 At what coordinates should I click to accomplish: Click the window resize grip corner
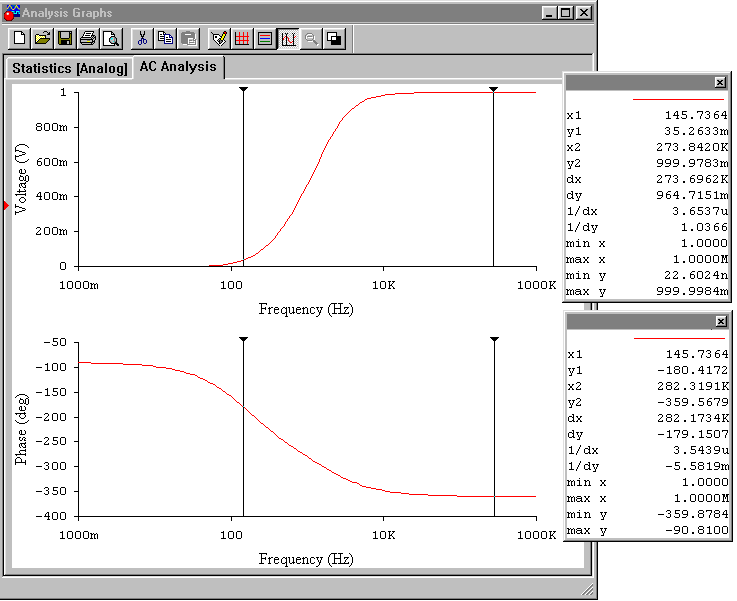click(x=588, y=589)
